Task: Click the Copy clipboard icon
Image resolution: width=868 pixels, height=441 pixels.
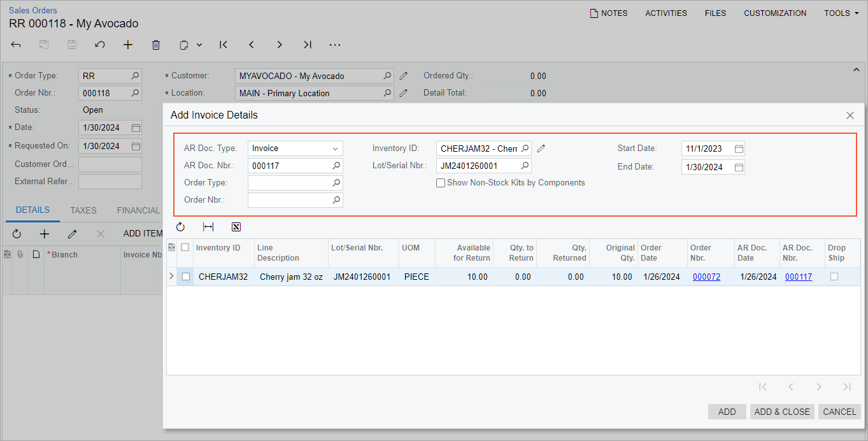Action: tap(184, 45)
